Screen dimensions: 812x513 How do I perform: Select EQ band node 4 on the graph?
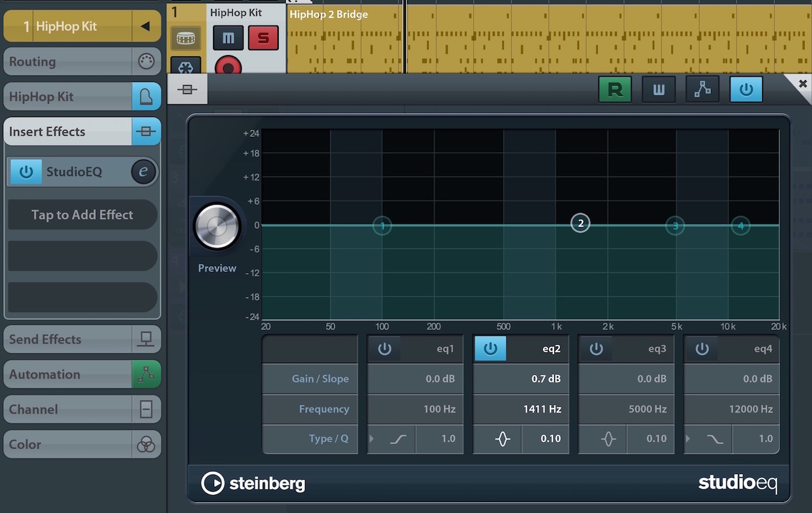[x=740, y=226]
